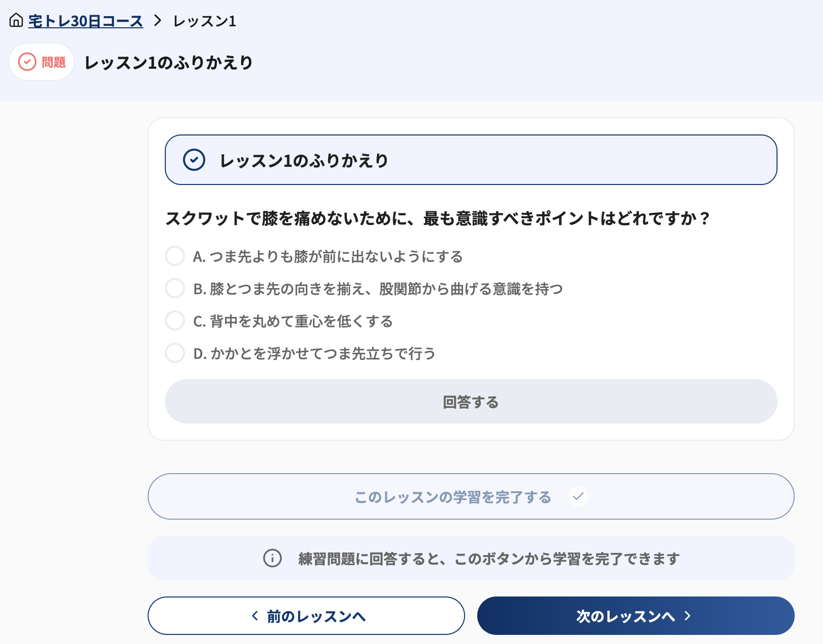Click the blue check circle in quiz header

click(194, 160)
